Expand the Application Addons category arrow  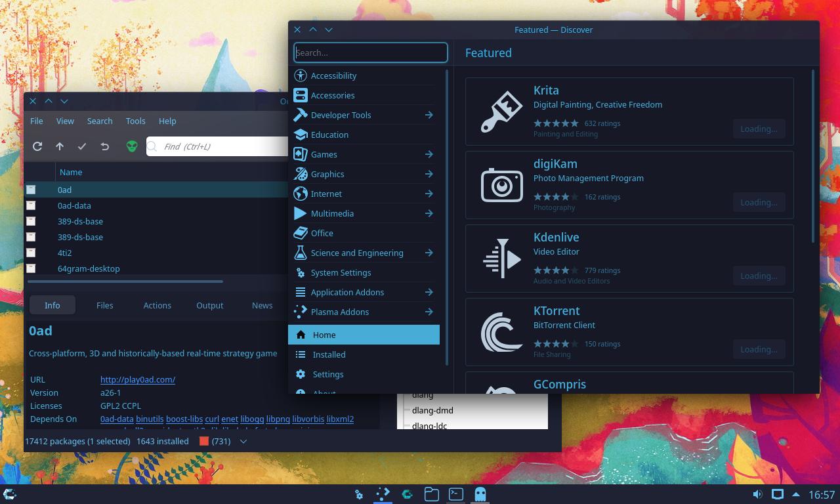(x=429, y=292)
